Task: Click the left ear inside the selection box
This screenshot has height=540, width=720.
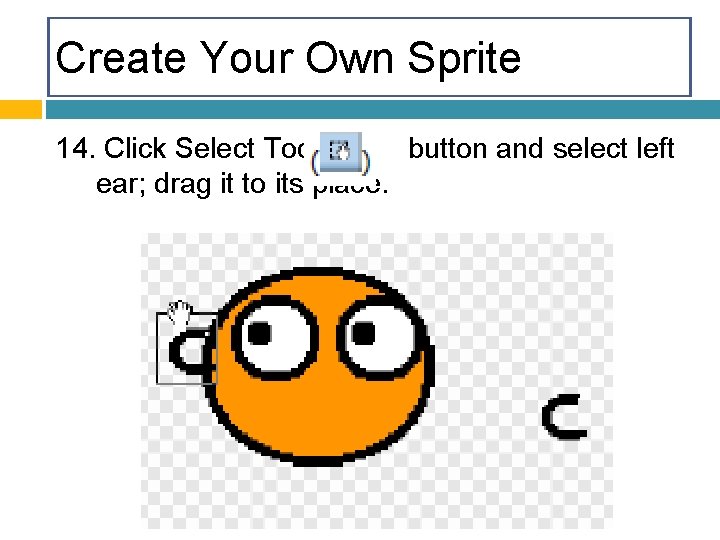Action: pyautogui.click(x=189, y=351)
